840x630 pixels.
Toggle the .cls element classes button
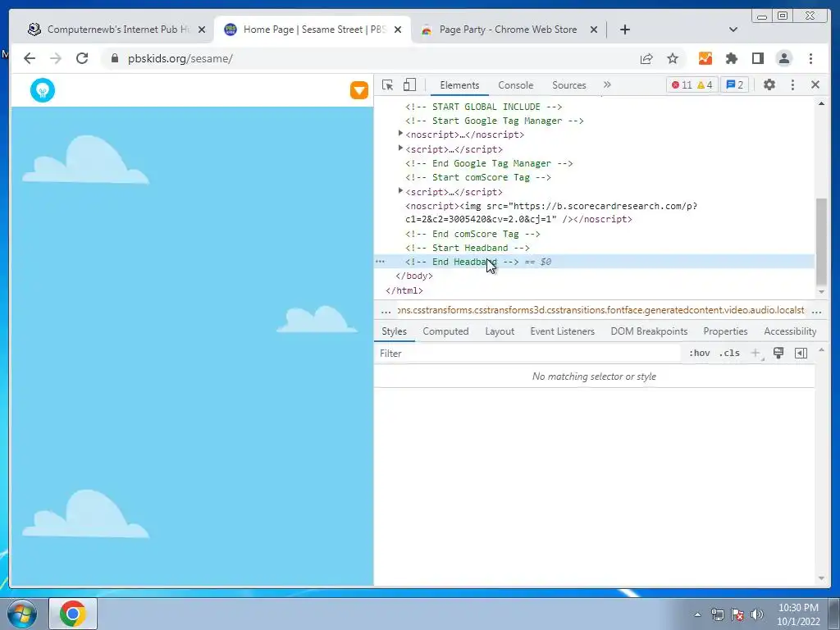coord(729,353)
